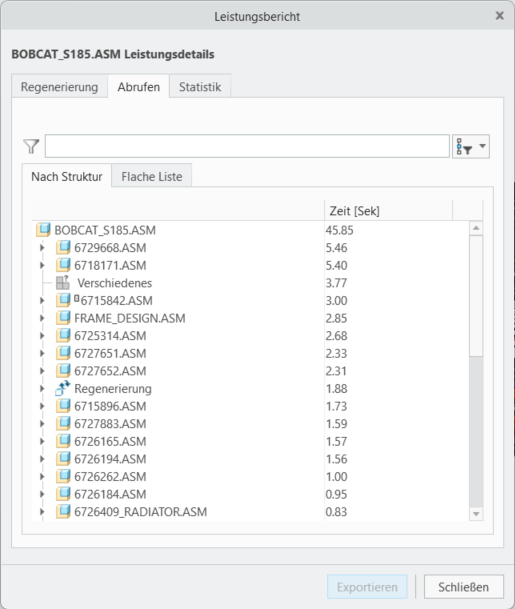Click the 6715896.ASM assembly icon
The image size is (515, 609).
63,406
